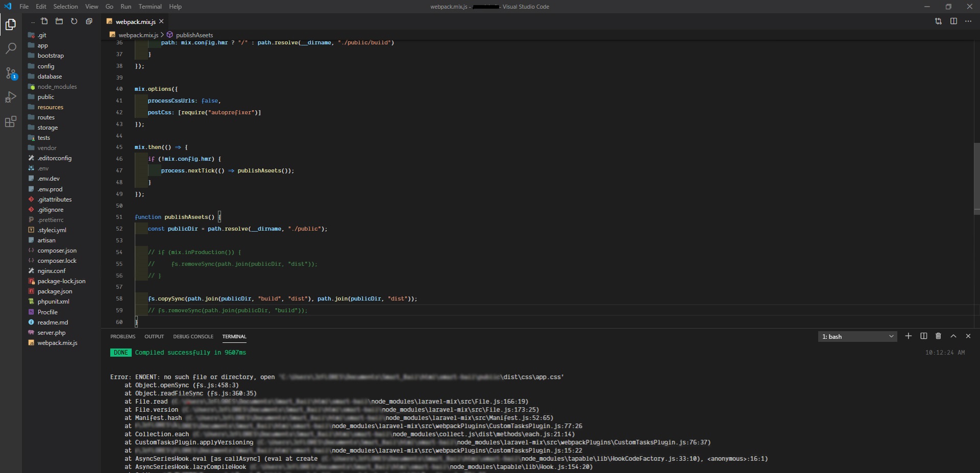This screenshot has height=473, width=980.
Task: Select server.php in the Explorer
Action: click(51, 333)
